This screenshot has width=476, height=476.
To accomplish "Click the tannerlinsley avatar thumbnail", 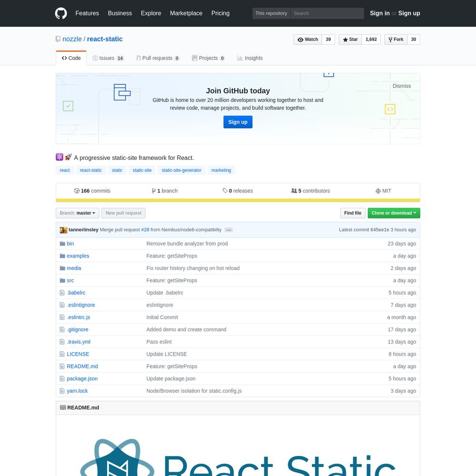I will (63, 230).
